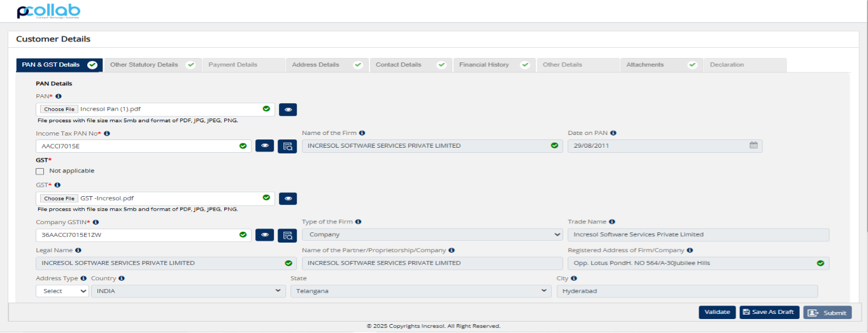Click search icon next to PAN number
Image resolution: width=868 pixels, height=333 pixels.
coord(287,146)
